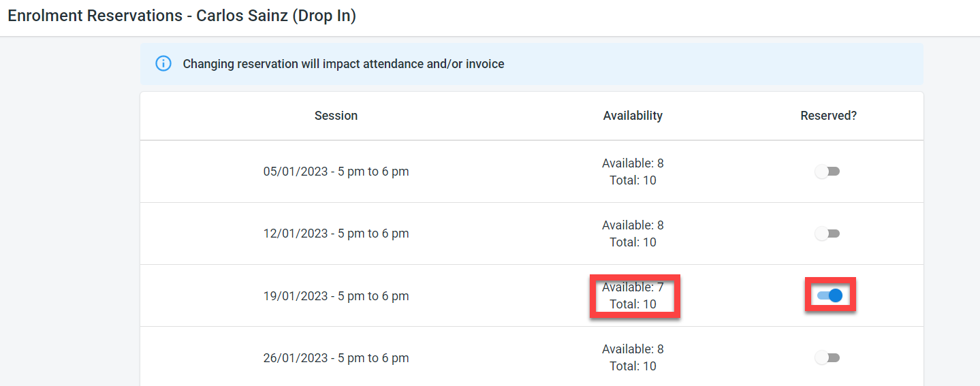Enable reservation for the 05/01/2023 session
The width and height of the screenshot is (980, 386).
tap(827, 172)
